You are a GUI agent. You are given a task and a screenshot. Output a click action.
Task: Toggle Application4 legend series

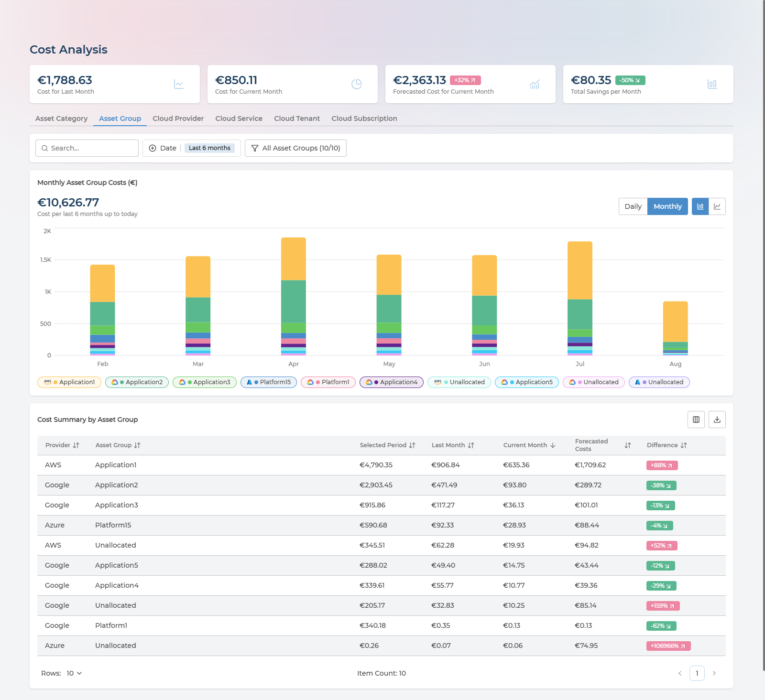click(392, 382)
